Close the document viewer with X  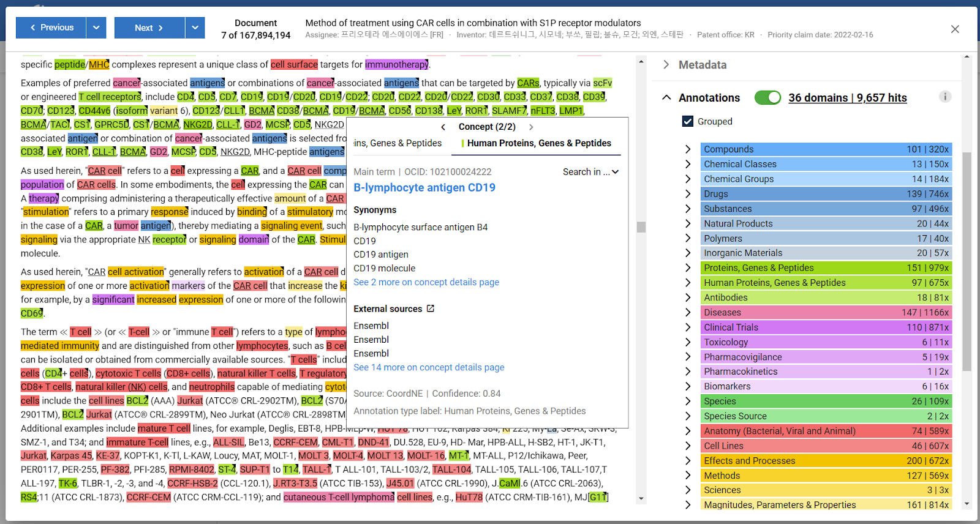(x=955, y=29)
